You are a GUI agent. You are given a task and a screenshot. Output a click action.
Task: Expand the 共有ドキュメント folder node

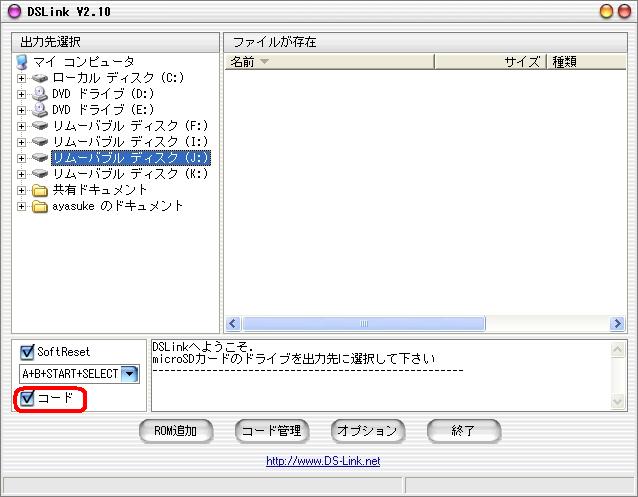22,190
